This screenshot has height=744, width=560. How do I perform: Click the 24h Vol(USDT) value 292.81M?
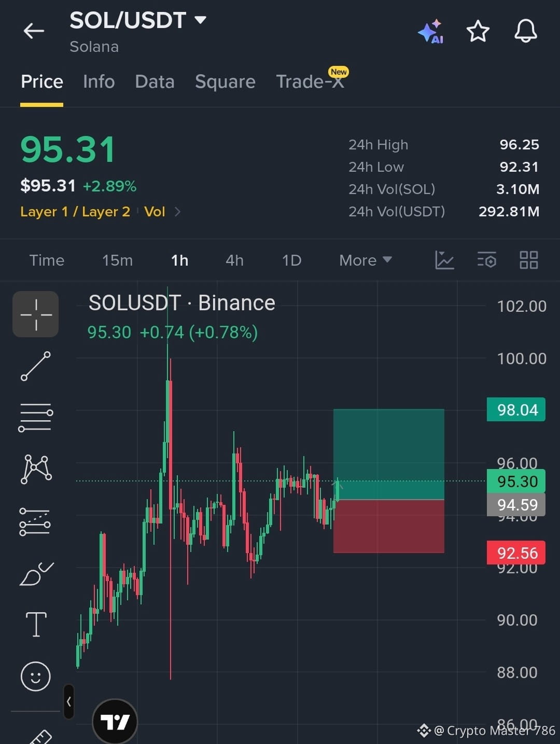pos(509,212)
